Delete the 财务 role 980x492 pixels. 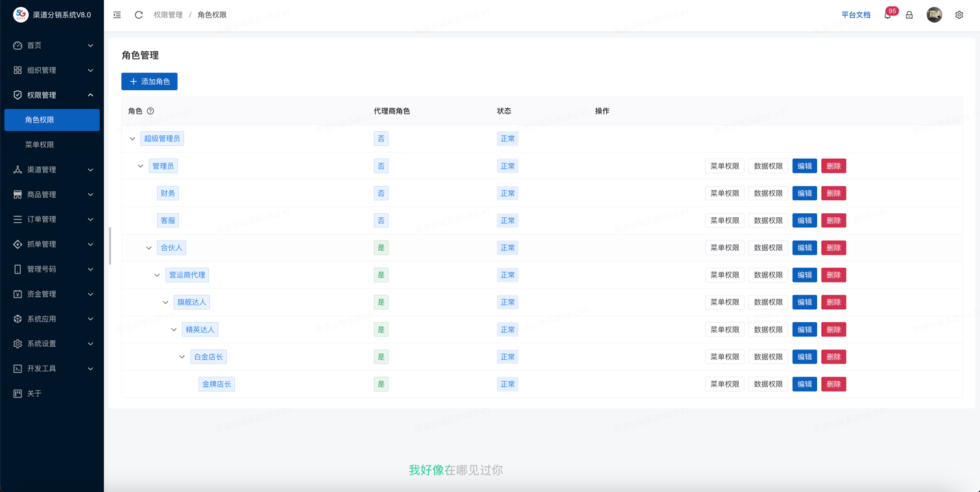pos(833,193)
